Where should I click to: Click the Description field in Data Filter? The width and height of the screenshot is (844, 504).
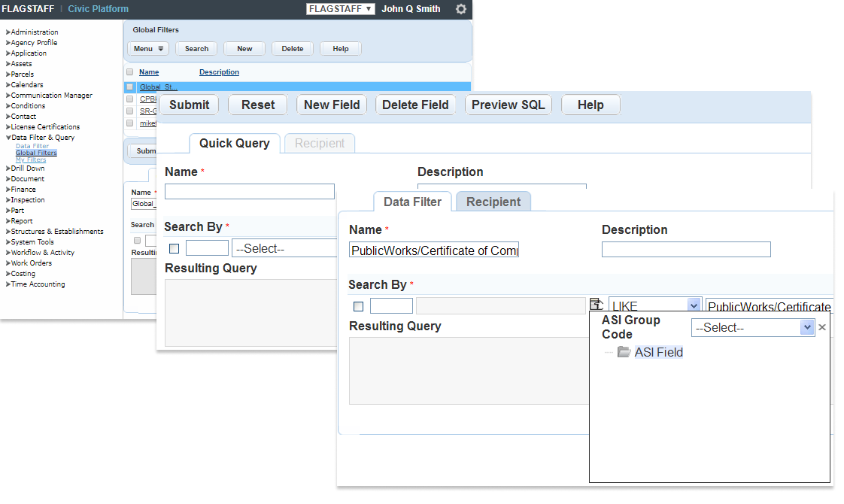686,250
